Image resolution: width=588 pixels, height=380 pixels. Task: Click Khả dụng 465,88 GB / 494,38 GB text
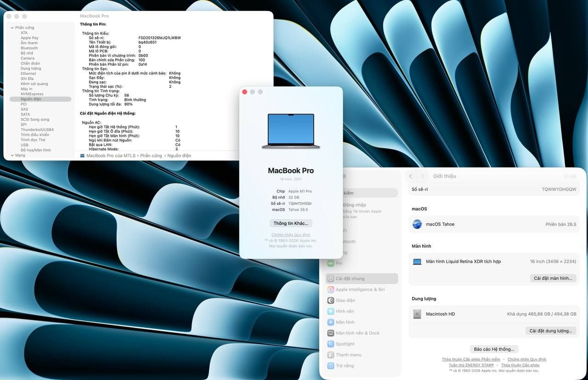pyautogui.click(x=542, y=314)
